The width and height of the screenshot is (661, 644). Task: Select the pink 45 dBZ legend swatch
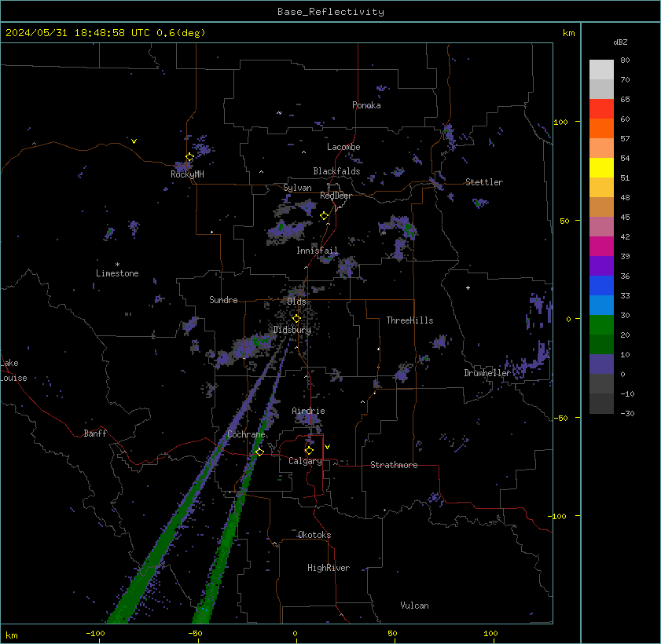601,227
